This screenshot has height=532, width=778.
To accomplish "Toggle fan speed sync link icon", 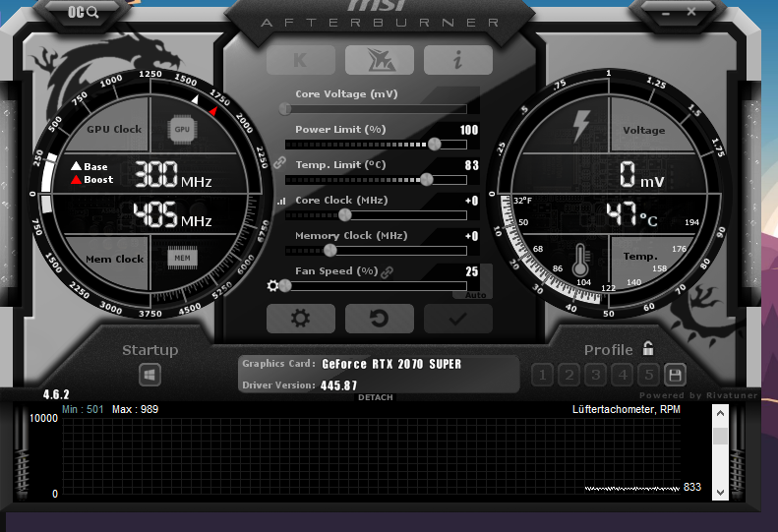I will [387, 271].
